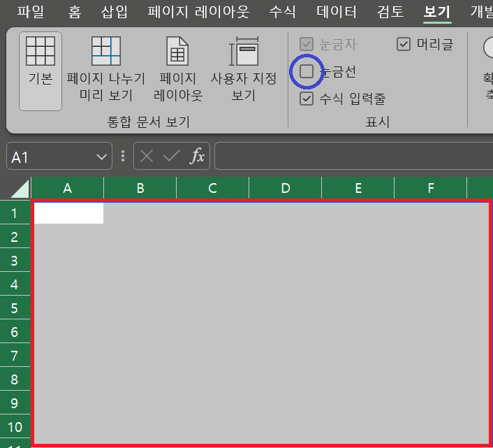
Task: Click the cancel X icon in formula bar
Action: pyautogui.click(x=147, y=156)
